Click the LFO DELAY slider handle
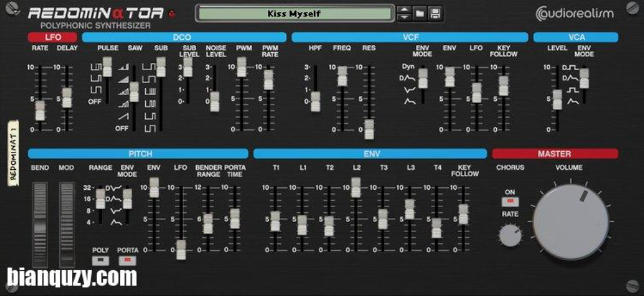The height and width of the screenshot is (296, 644). (x=67, y=98)
